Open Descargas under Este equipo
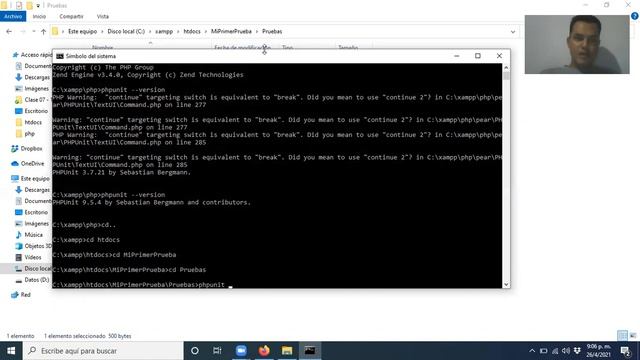The height and width of the screenshot is (360, 640). pyautogui.click(x=33, y=190)
